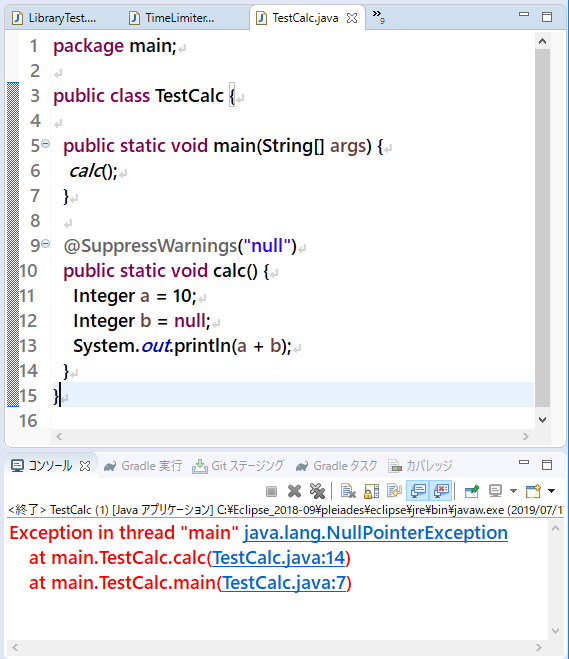Click the console scroll down arrow

(555, 630)
